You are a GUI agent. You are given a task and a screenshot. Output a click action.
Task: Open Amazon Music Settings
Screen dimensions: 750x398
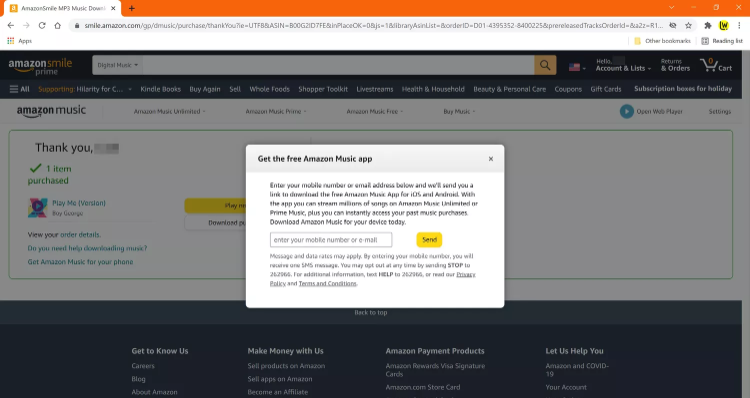[719, 111]
